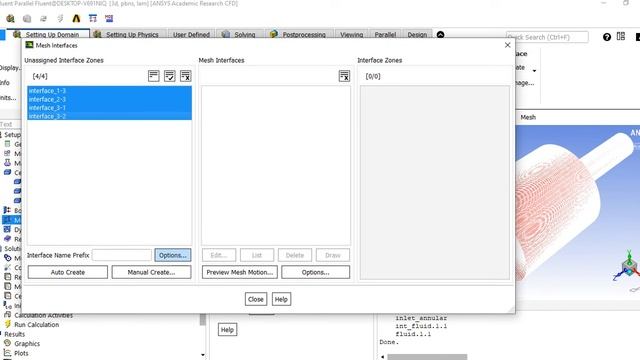Select interface_3-2 in unassigned zones list
Screen dimensions: 640x360
109,116
